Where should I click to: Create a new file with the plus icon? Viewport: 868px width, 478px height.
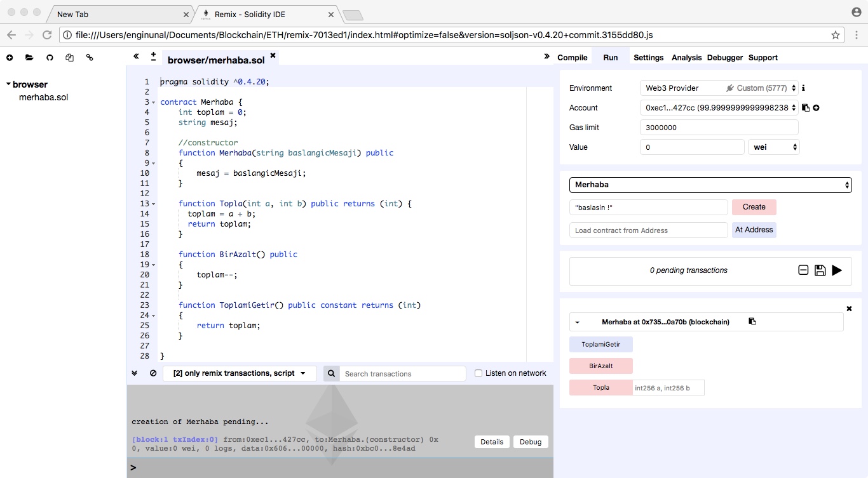click(10, 58)
